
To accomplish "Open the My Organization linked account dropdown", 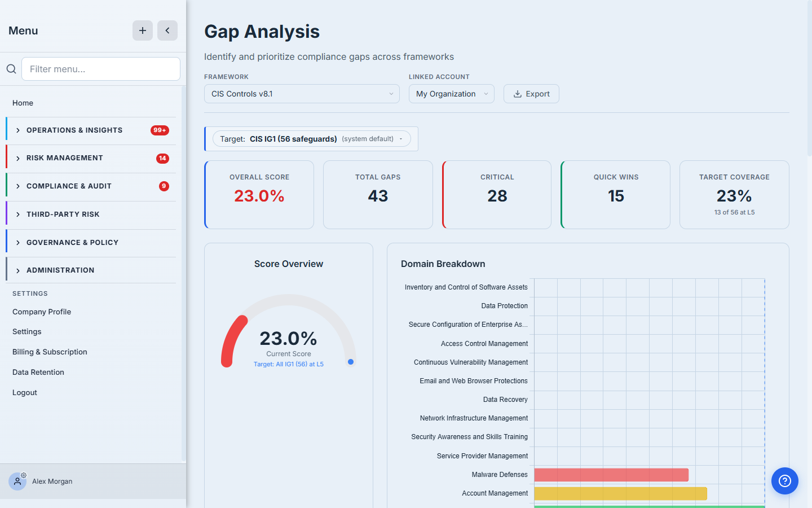I will click(x=452, y=94).
